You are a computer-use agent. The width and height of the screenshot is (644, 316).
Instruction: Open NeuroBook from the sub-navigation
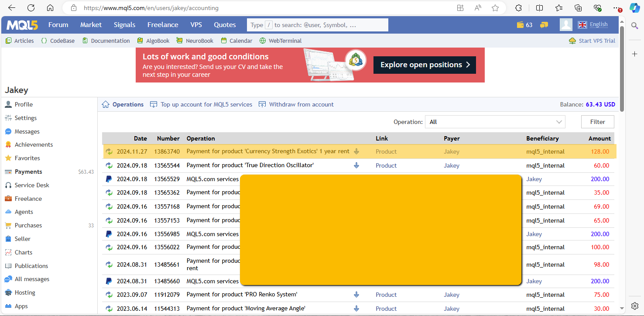coord(195,41)
